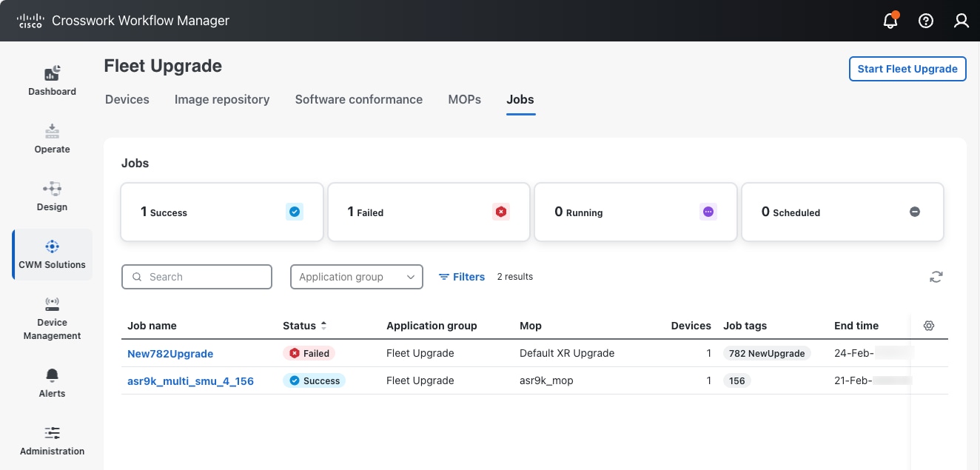The height and width of the screenshot is (470, 980).
Task: Open Operate in the sidebar
Action: click(x=52, y=139)
